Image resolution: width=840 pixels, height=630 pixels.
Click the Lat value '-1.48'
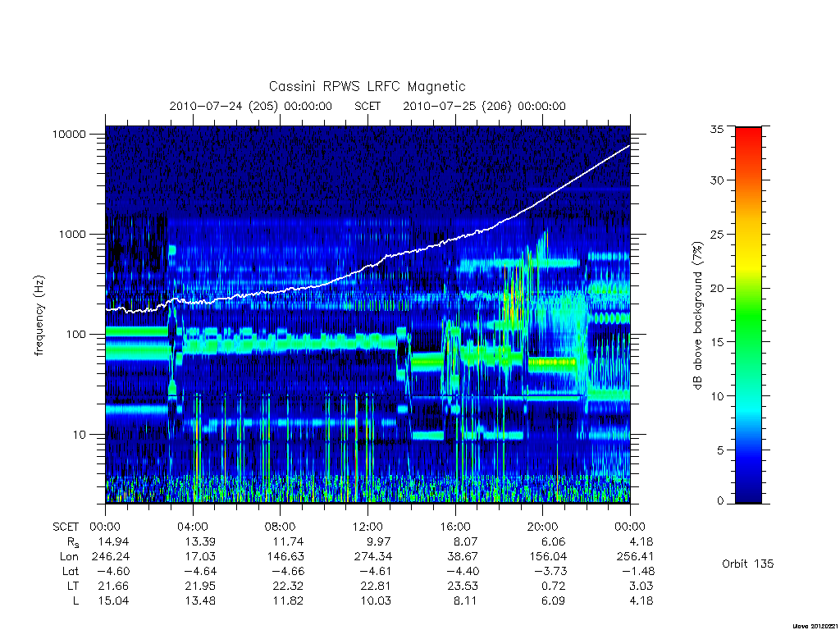point(637,571)
